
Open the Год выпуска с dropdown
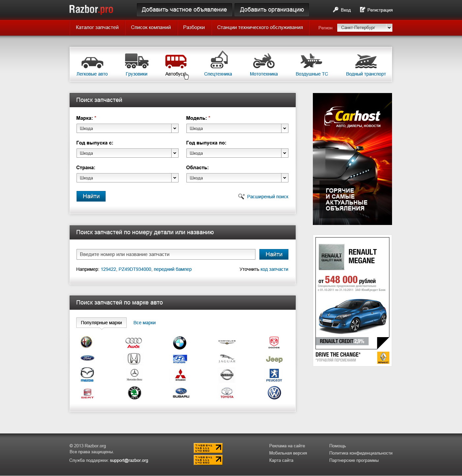127,153
